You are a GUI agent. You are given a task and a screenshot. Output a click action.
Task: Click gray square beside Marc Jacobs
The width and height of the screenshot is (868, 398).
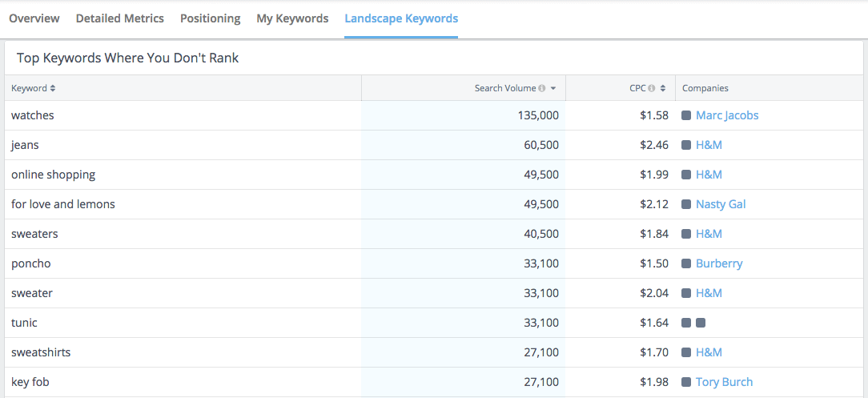click(686, 115)
